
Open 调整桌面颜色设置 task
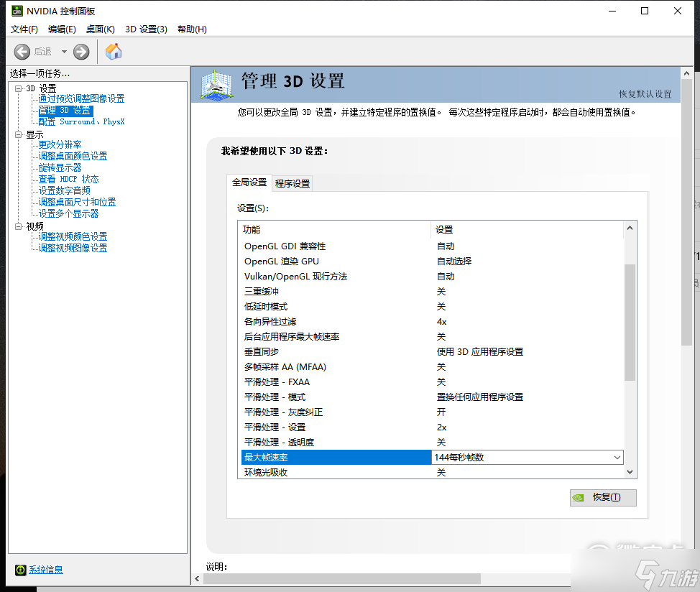click(x=73, y=156)
